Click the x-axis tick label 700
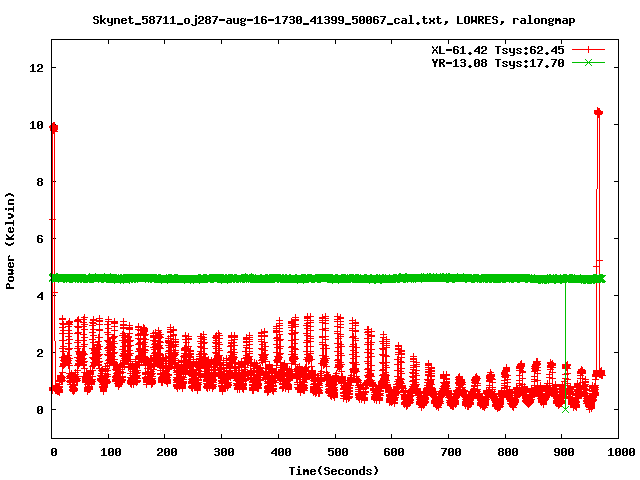This screenshot has height=480, width=640. point(451,452)
